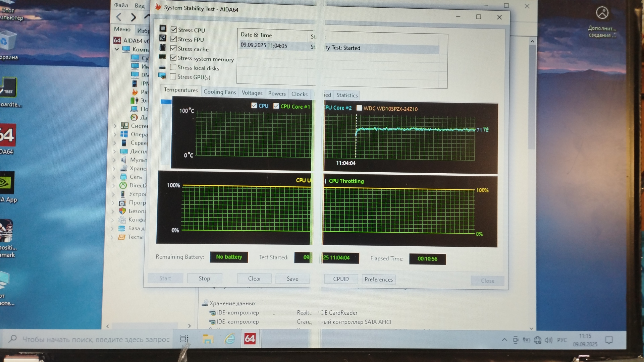Expand the Сеть tree node
Screen dimensions: 644x362
click(x=114, y=177)
